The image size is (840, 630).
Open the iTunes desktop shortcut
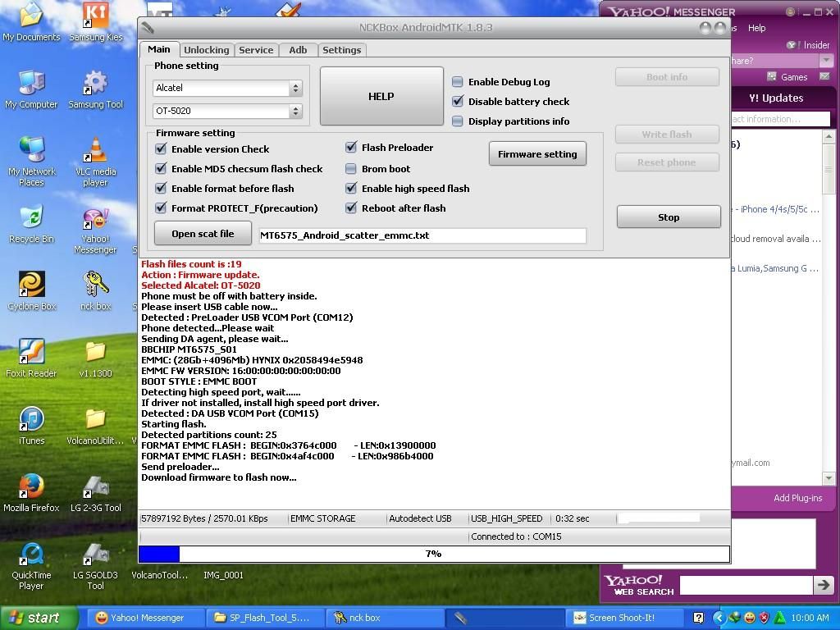coord(31,419)
